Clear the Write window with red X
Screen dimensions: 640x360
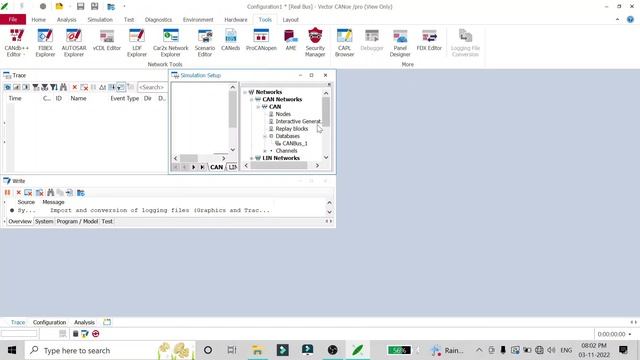tap(18, 193)
